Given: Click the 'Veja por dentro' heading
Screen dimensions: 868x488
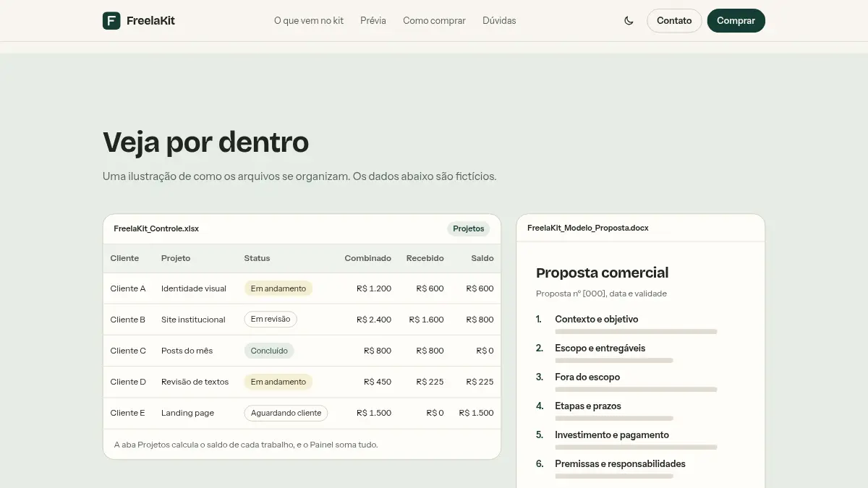Looking at the screenshot, I should (x=206, y=142).
